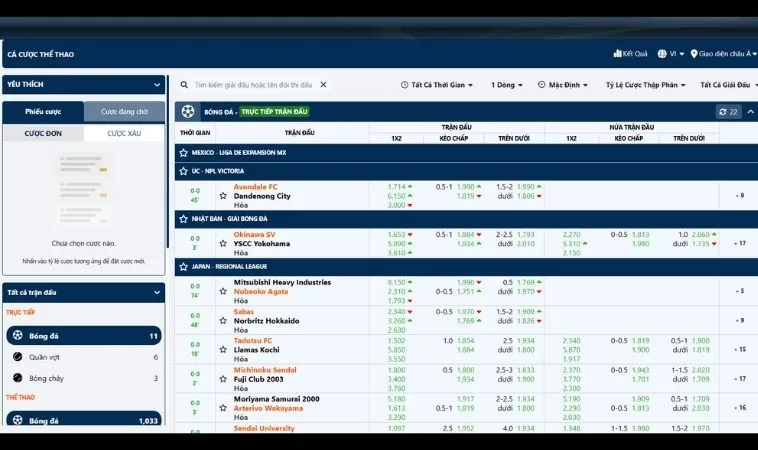
Task: Click Avondale FC home win odds 1.714
Action: (x=396, y=187)
